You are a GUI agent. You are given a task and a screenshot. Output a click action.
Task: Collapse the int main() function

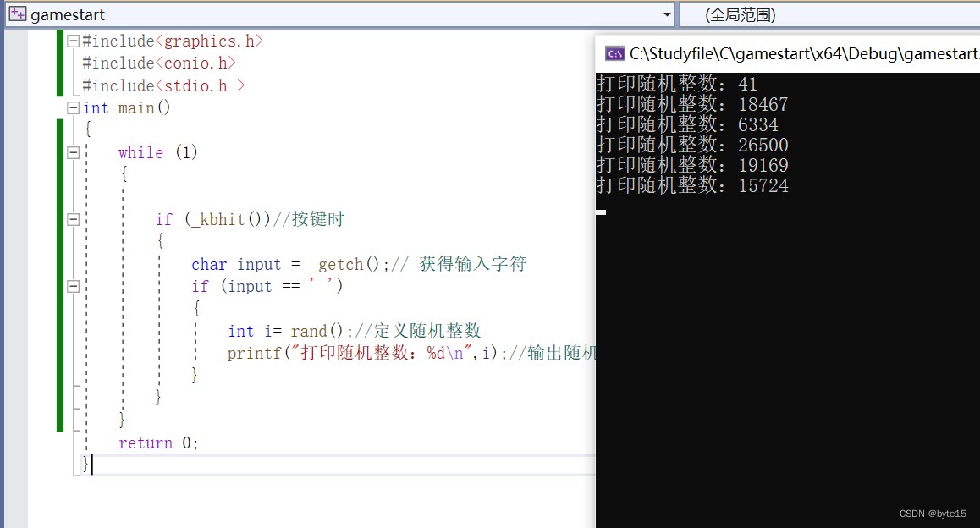point(73,108)
